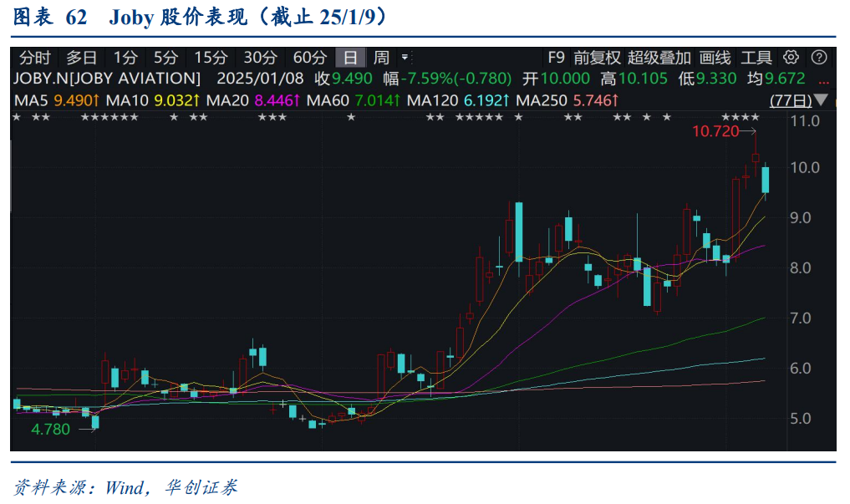The image size is (850, 504).
Task: Choose the 5分 five-minute period
Action: 165,58
